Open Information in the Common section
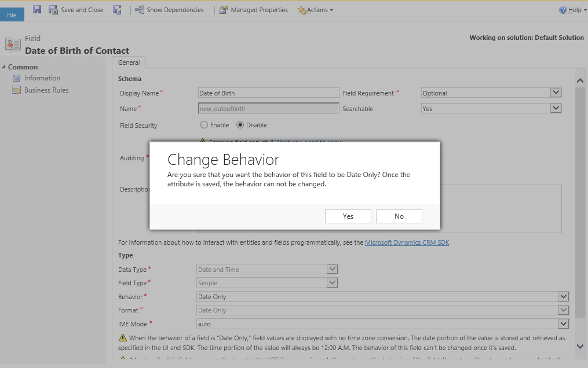 (42, 78)
